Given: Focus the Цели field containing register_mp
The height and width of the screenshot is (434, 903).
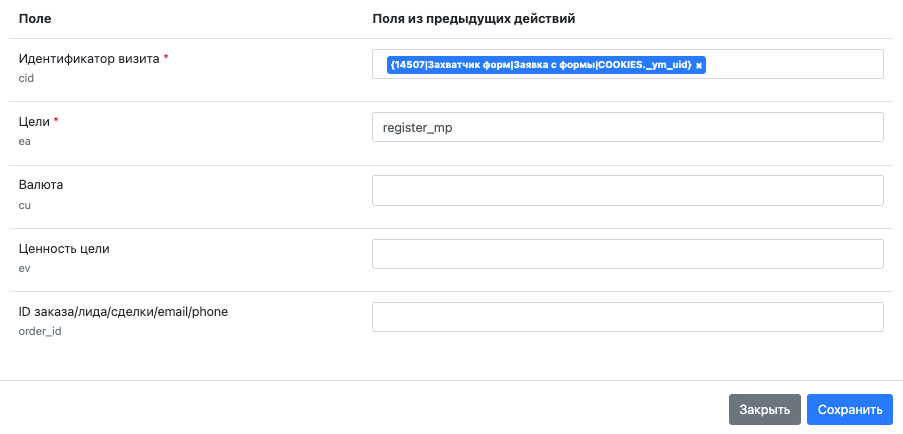Looking at the screenshot, I should [628, 127].
